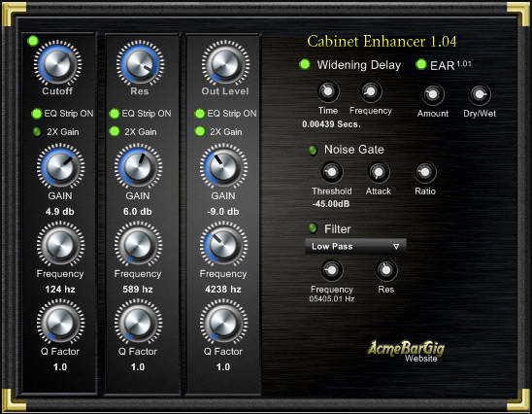Click the 0.00439 Secs. delay time value
This screenshot has height=414, width=532.
tap(331, 124)
